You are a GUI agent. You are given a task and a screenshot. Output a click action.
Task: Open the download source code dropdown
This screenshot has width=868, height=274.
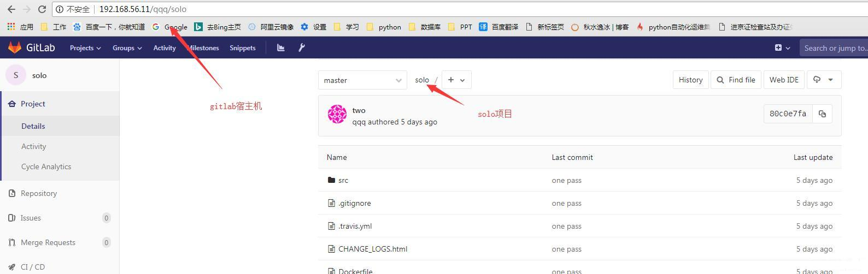[x=823, y=80]
